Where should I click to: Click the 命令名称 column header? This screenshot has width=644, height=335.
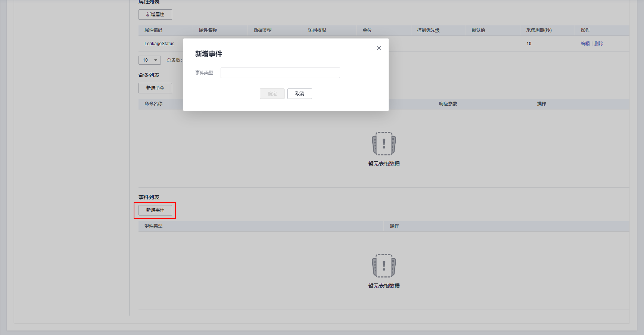(x=153, y=104)
